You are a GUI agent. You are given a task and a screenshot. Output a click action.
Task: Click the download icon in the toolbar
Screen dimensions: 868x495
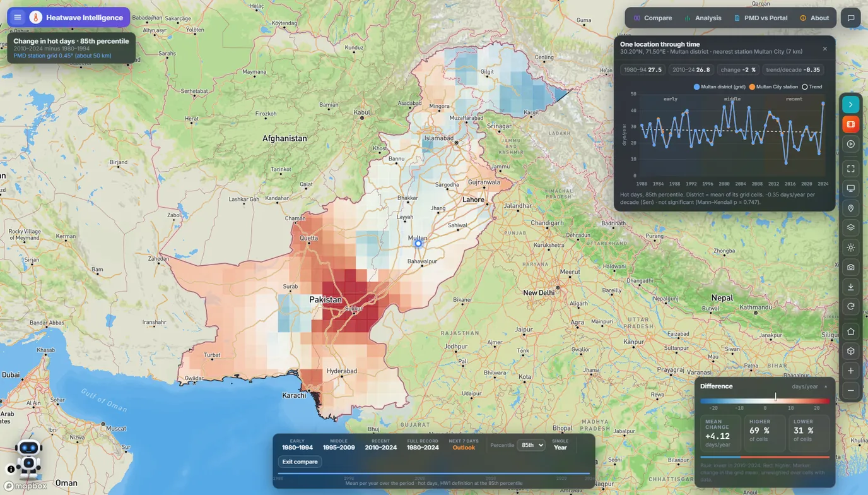851,287
